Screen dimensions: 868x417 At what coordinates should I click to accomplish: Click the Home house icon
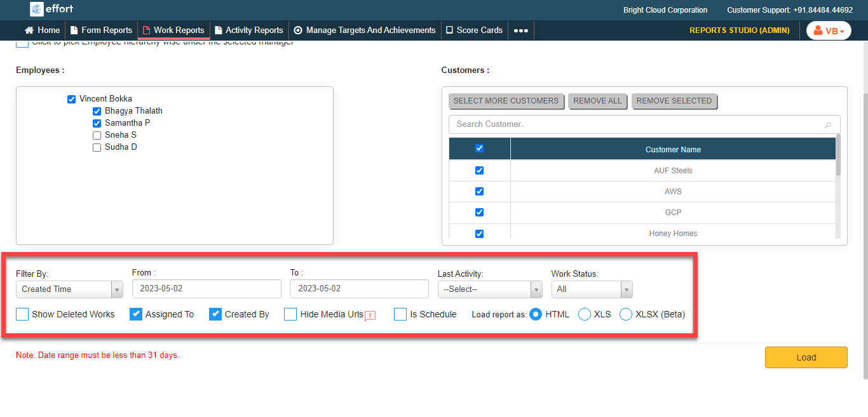pos(29,30)
